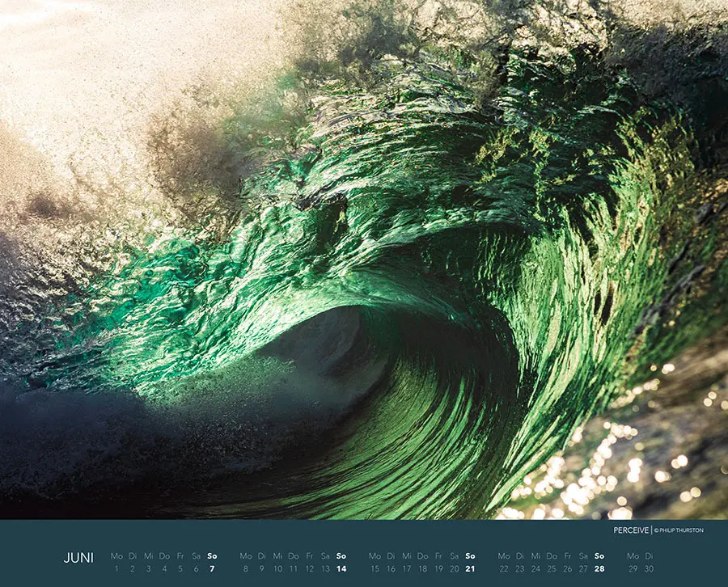Image resolution: width=728 pixels, height=587 pixels.
Task: Click the "So" label above date 28
Action: click(599, 555)
